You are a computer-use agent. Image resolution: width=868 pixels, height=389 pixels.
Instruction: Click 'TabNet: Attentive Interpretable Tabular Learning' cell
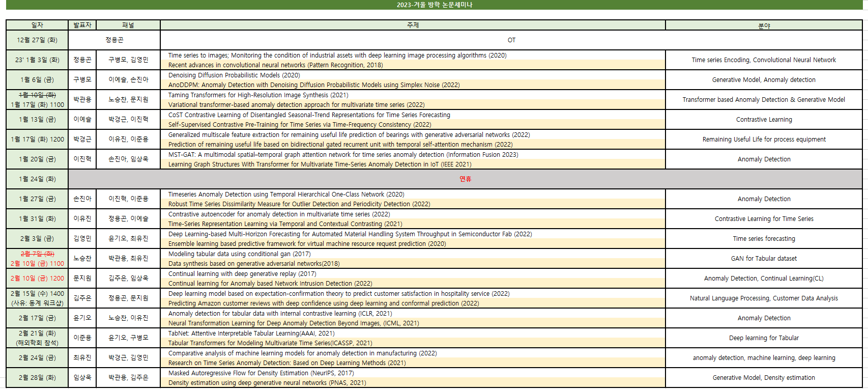tap(251, 334)
